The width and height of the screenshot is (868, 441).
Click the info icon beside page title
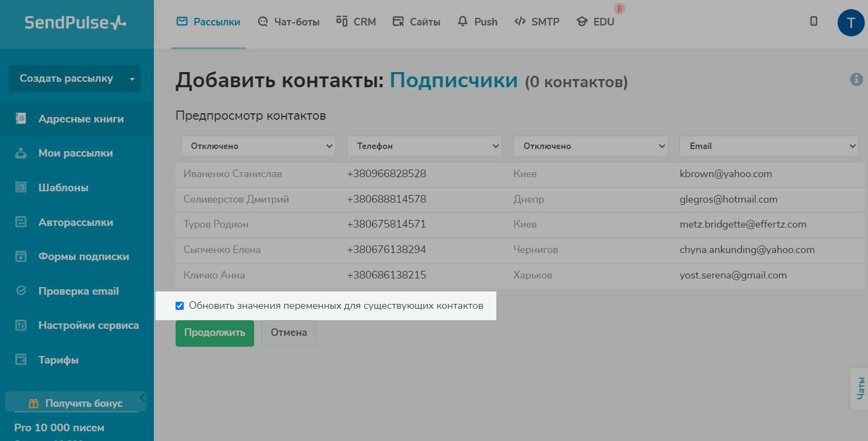pyautogui.click(x=856, y=79)
